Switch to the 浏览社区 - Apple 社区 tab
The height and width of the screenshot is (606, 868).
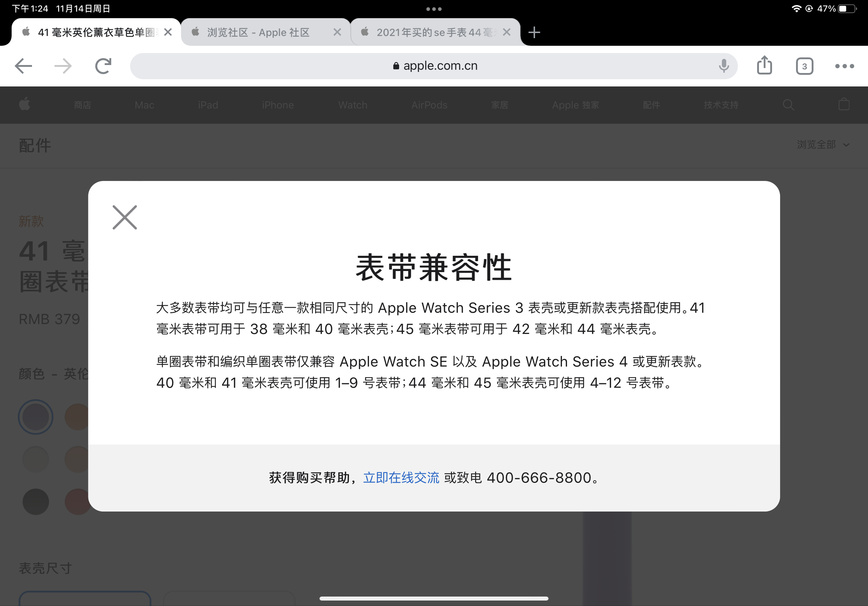point(258,32)
